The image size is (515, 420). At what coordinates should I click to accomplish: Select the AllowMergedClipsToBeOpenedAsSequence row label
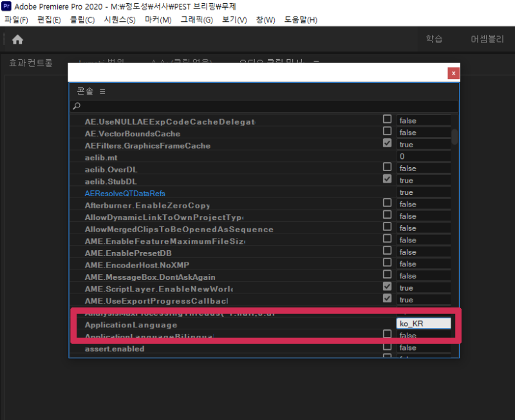[x=179, y=230]
